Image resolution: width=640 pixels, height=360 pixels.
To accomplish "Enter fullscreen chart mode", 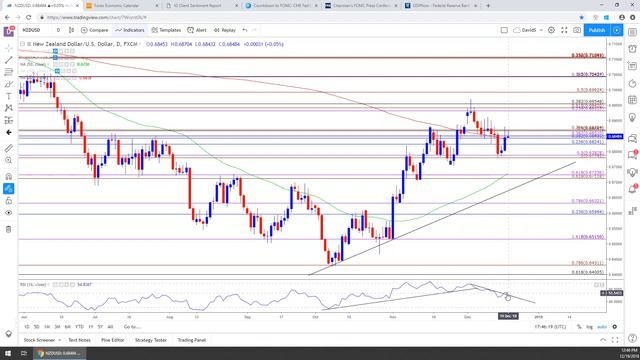I will click(x=564, y=30).
